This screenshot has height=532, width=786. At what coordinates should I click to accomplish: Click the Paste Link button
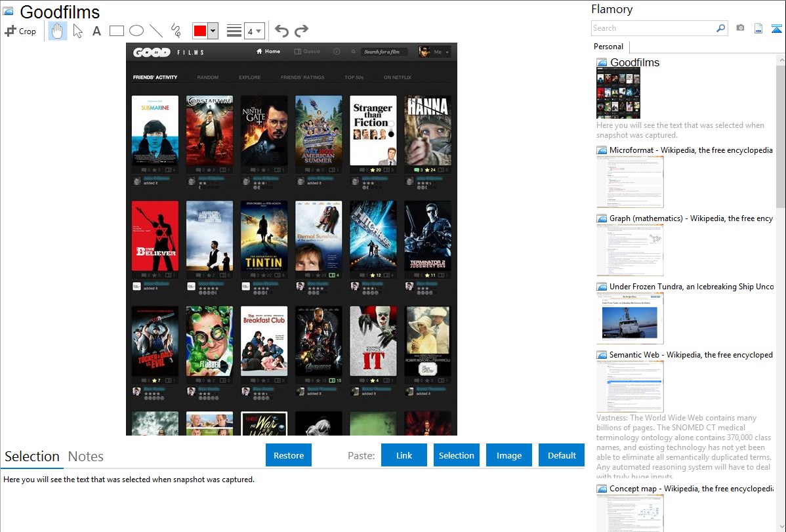tap(404, 455)
